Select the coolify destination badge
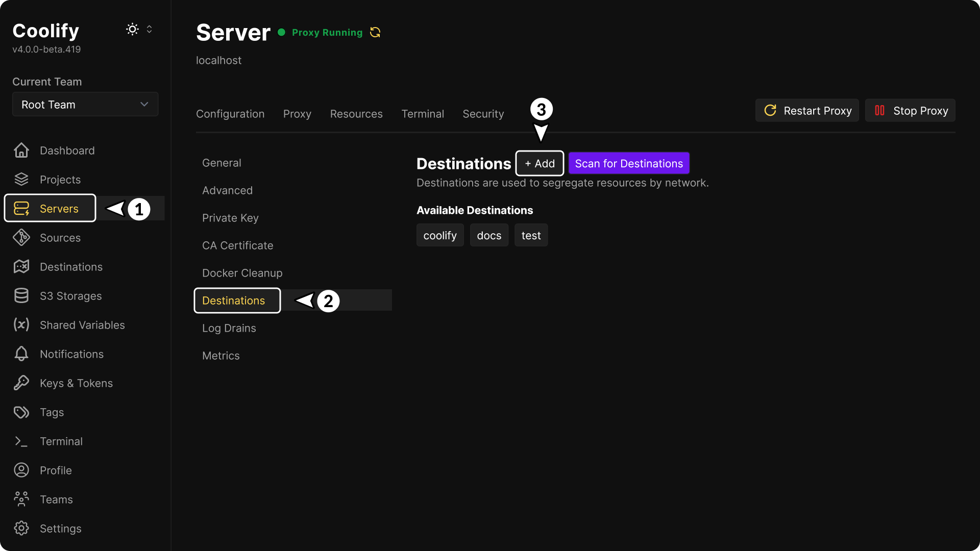This screenshot has width=980, height=551. tap(440, 235)
